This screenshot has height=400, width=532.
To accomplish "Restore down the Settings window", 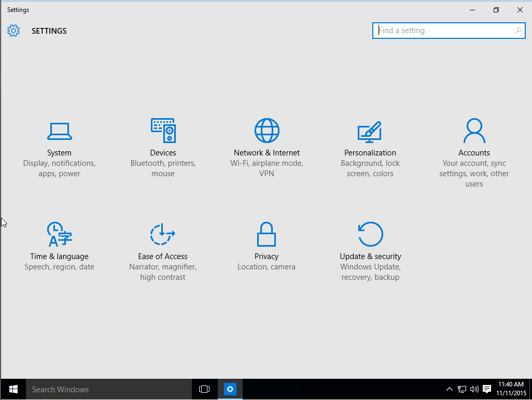I will 496,10.
